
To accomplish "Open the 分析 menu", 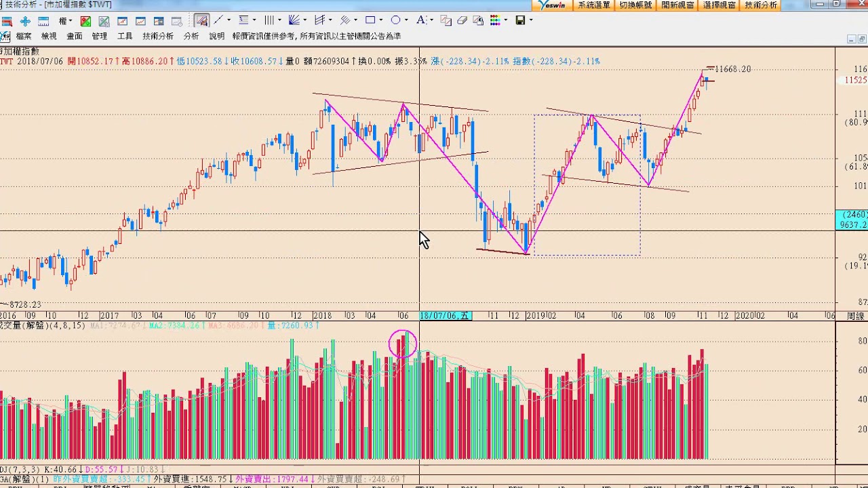I will 191,36.
